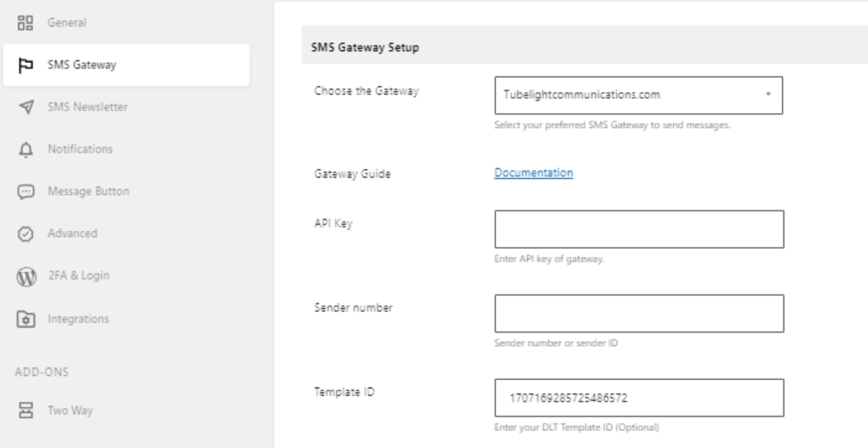Click the 'Sender number or sender ID' hint

[x=556, y=343]
